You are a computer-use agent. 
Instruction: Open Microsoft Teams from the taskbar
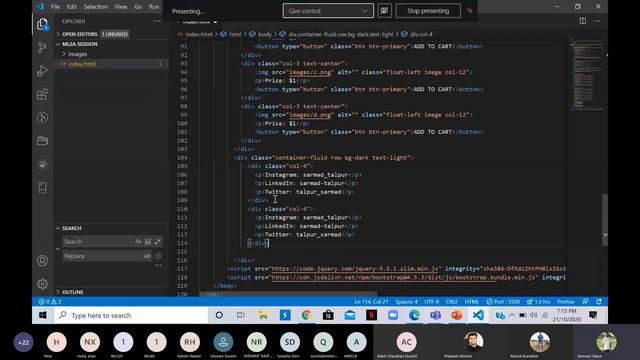[436, 315]
